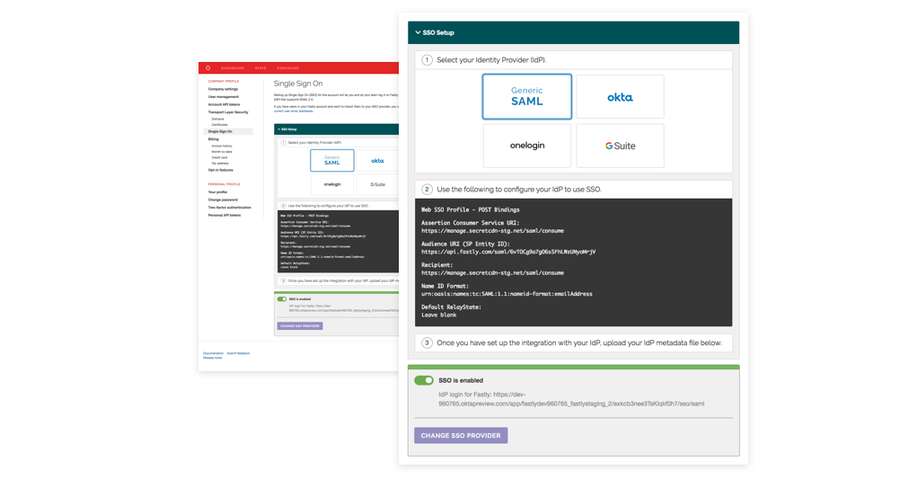Open User management in the sidebar

[x=223, y=96]
